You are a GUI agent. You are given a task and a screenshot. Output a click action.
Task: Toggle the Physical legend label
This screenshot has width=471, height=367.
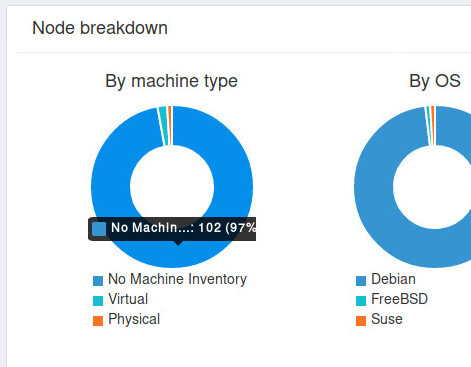tap(134, 319)
